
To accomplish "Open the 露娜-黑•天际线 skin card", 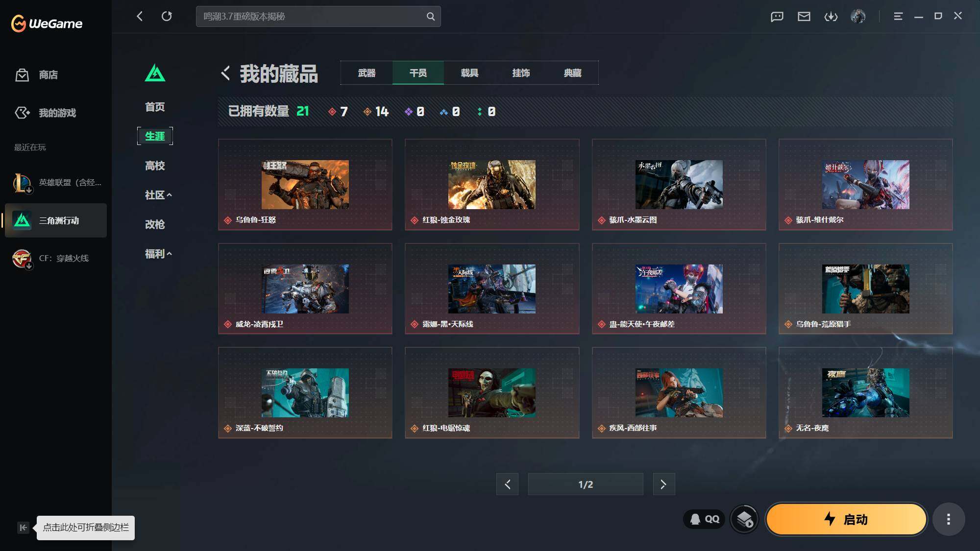I will coord(492,289).
